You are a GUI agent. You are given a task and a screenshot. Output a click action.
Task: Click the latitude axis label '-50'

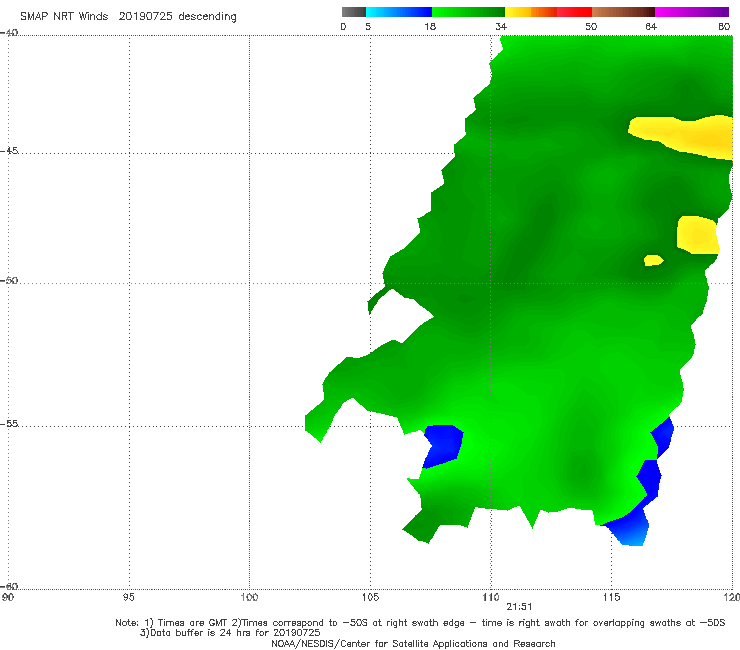coord(9,280)
